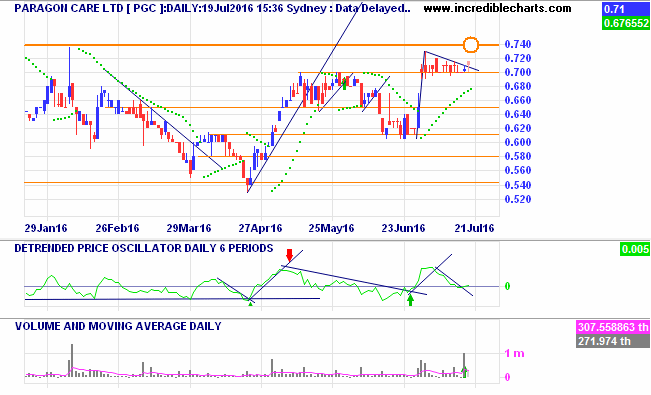Screen dimensions: 651x395
Task: Click the 0.520 price axis label
Action: (x=518, y=199)
